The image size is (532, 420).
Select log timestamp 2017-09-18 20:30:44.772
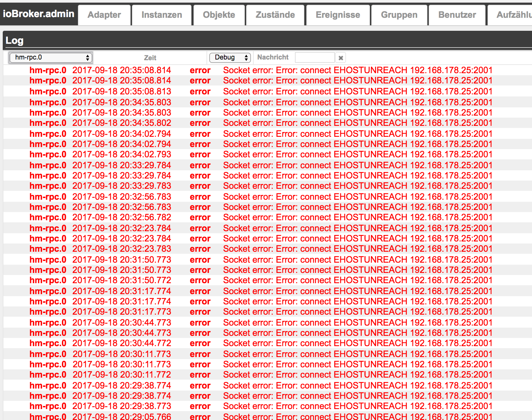tap(122, 343)
